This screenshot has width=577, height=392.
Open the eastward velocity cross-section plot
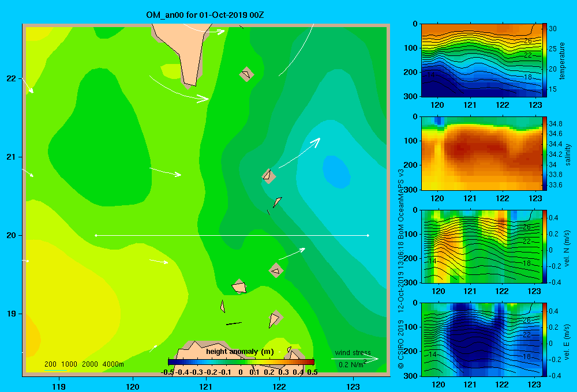click(481, 340)
